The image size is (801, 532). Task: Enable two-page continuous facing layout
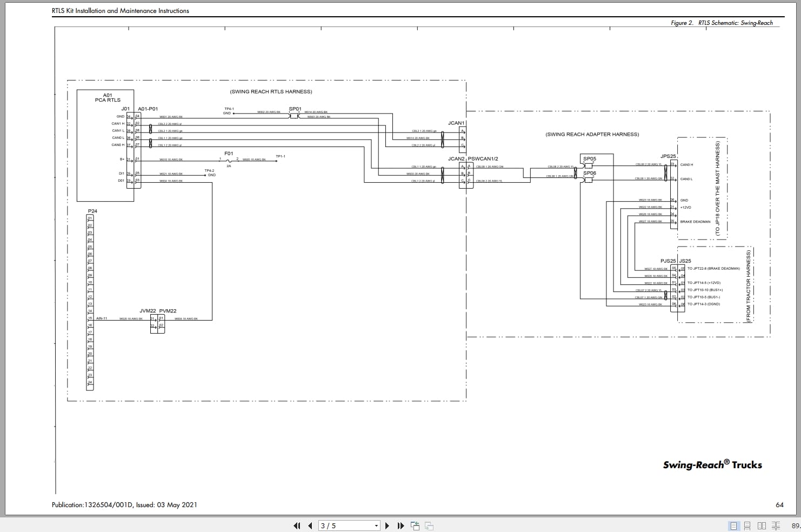776,526
